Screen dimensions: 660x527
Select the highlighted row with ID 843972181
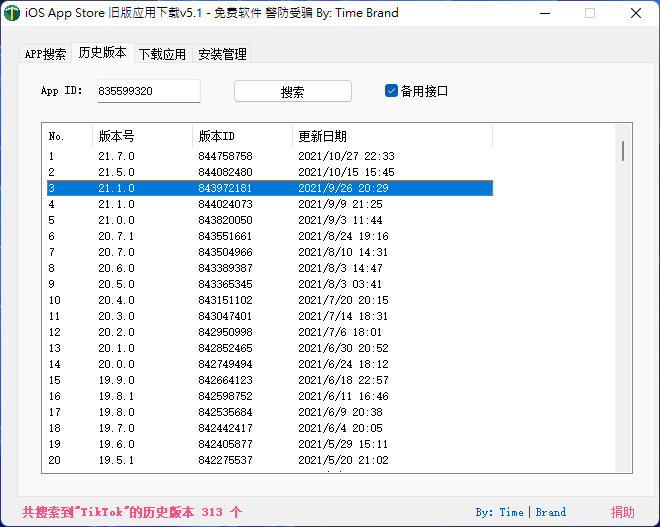[269, 188]
